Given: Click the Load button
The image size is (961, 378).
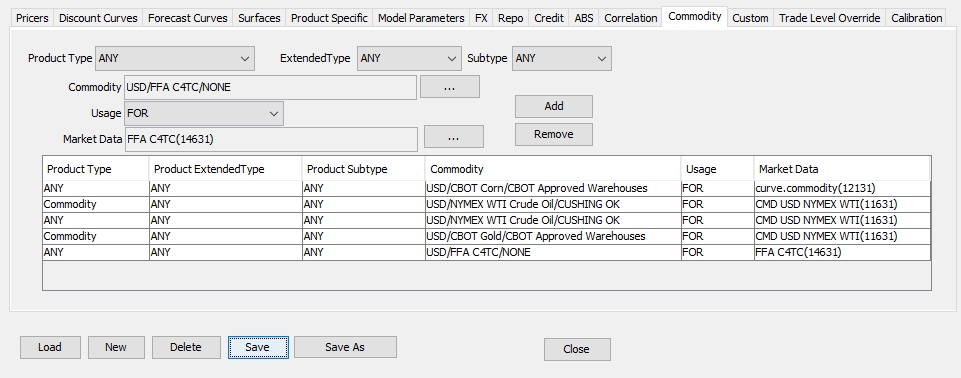Looking at the screenshot, I should (x=50, y=347).
